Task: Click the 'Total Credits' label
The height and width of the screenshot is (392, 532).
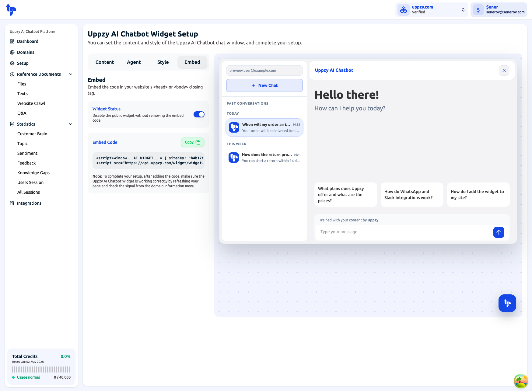Action: pos(25,356)
